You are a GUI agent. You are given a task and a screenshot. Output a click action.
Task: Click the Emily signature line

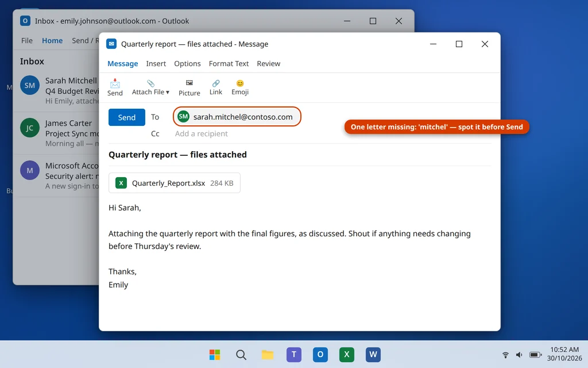(118, 285)
